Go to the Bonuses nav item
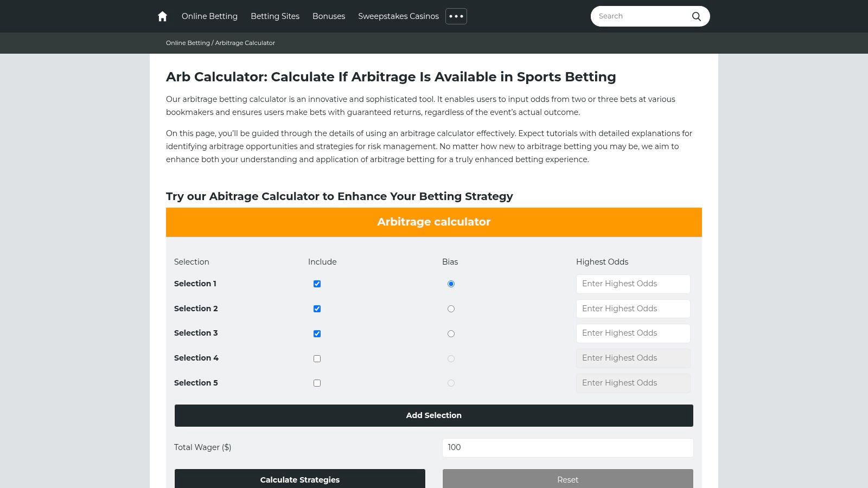This screenshot has width=868, height=488. click(328, 16)
